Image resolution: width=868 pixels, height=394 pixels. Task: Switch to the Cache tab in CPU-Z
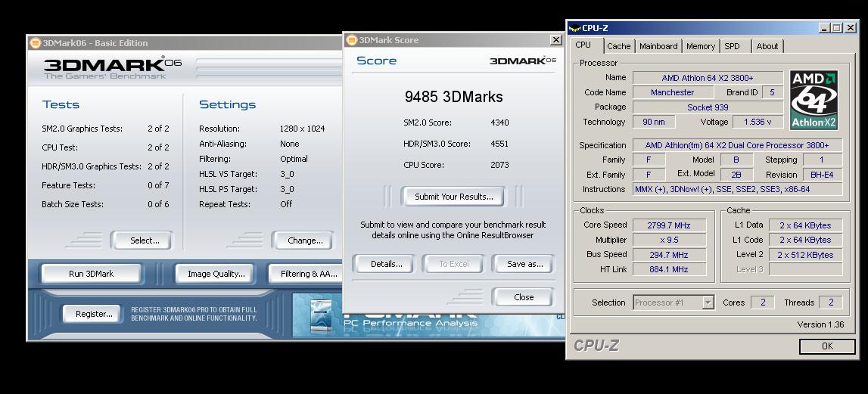618,46
